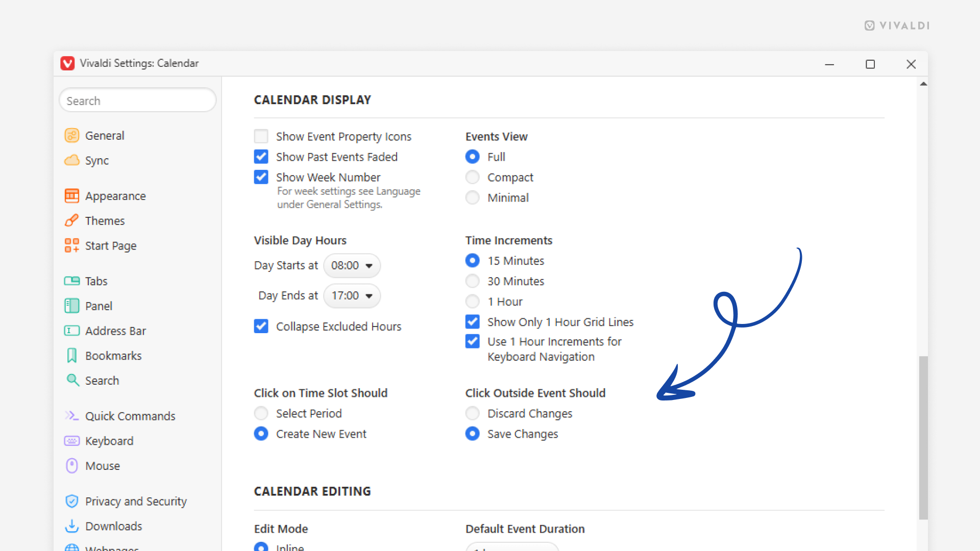Disable 1 Hour Increments for Keyboard Navigation
Screen dimensions: 980x551
(473, 341)
